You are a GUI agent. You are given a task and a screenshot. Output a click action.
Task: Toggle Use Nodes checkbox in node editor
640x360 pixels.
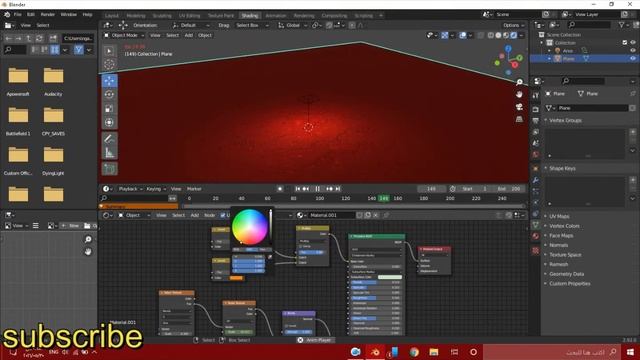(x=223, y=215)
